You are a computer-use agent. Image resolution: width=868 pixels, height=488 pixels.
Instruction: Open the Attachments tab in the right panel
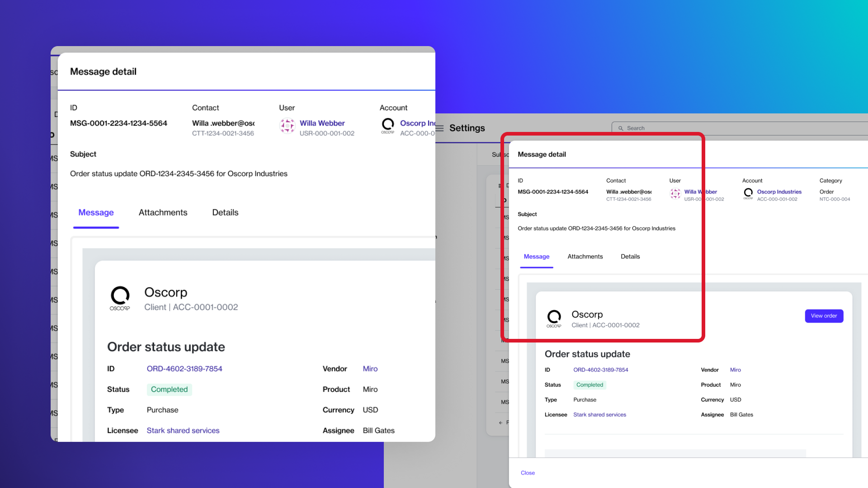[585, 257]
